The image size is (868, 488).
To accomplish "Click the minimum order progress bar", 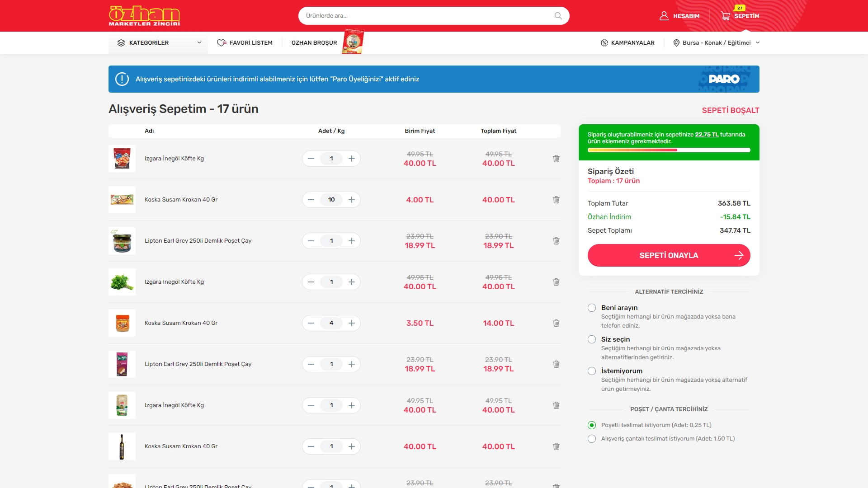I will pos(669,150).
